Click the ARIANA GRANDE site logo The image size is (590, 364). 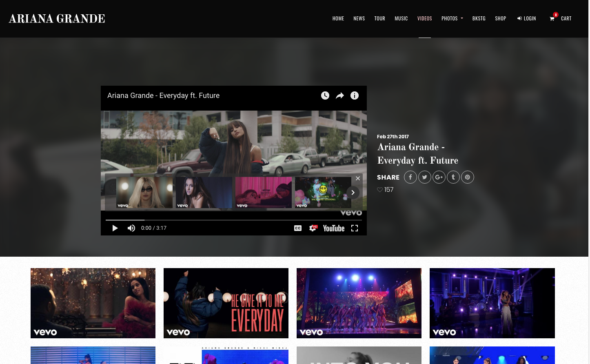coord(57,19)
